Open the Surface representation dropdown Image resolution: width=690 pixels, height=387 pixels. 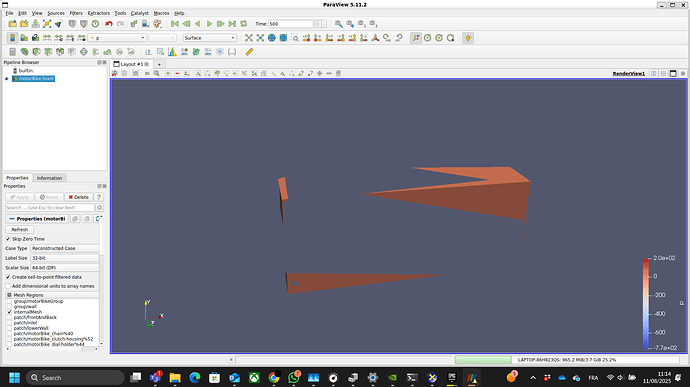(x=209, y=38)
